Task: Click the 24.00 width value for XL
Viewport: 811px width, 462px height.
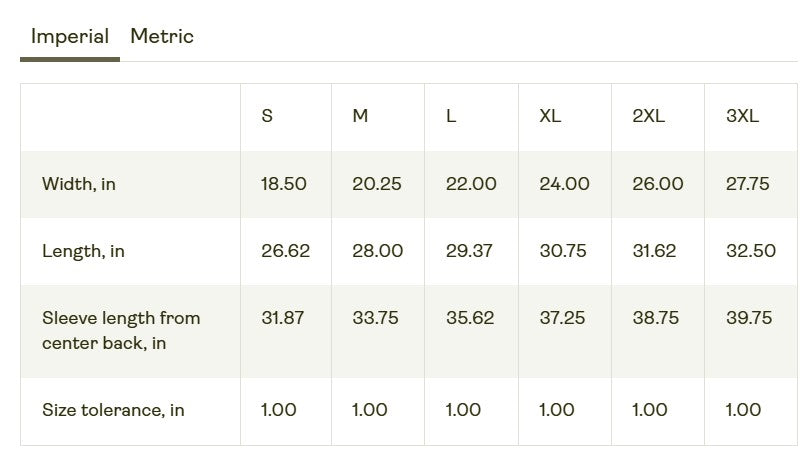Action: pyautogui.click(x=564, y=184)
